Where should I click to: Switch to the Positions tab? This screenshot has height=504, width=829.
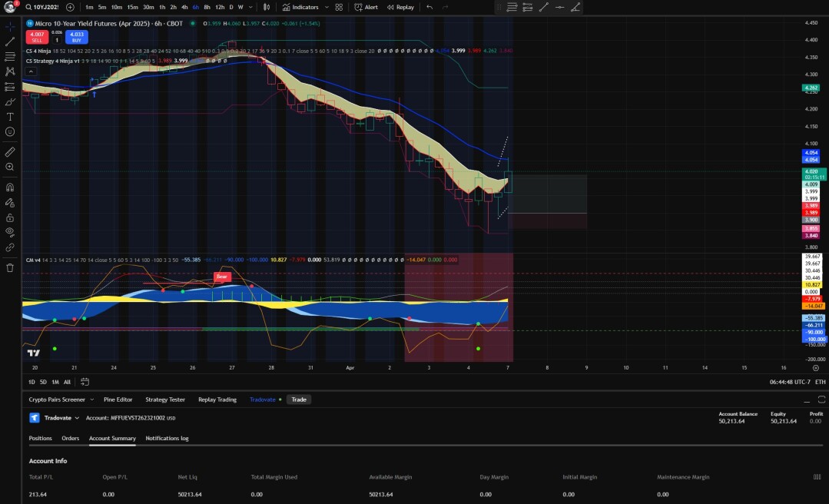[x=40, y=438]
